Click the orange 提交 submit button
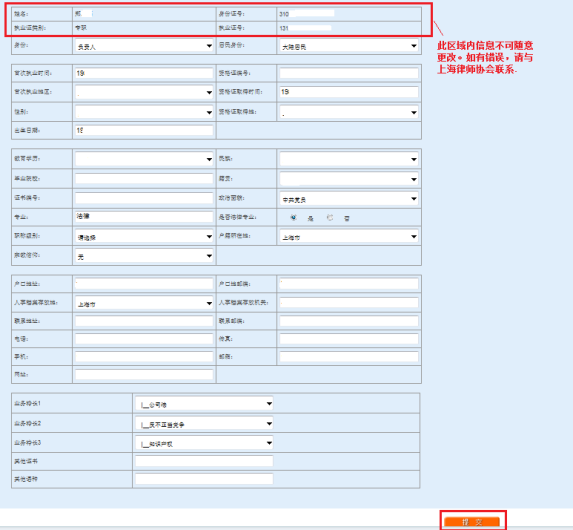This screenshot has width=573, height=530. 472,522
